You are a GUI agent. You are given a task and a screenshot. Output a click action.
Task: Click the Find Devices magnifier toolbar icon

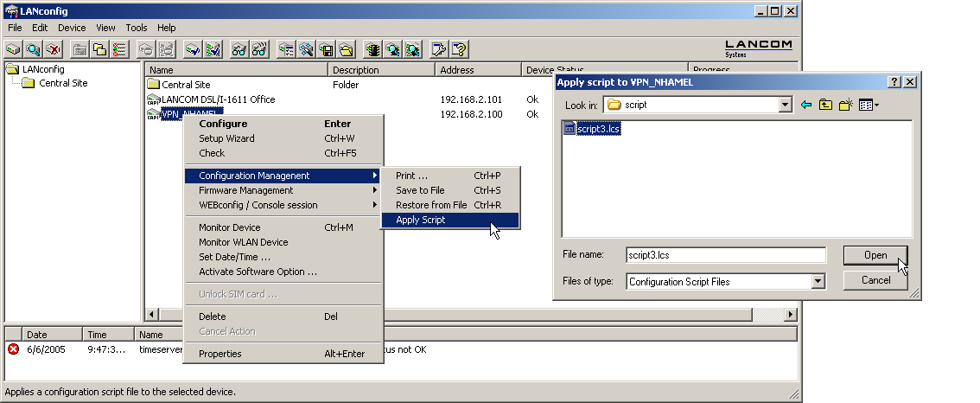34,49
